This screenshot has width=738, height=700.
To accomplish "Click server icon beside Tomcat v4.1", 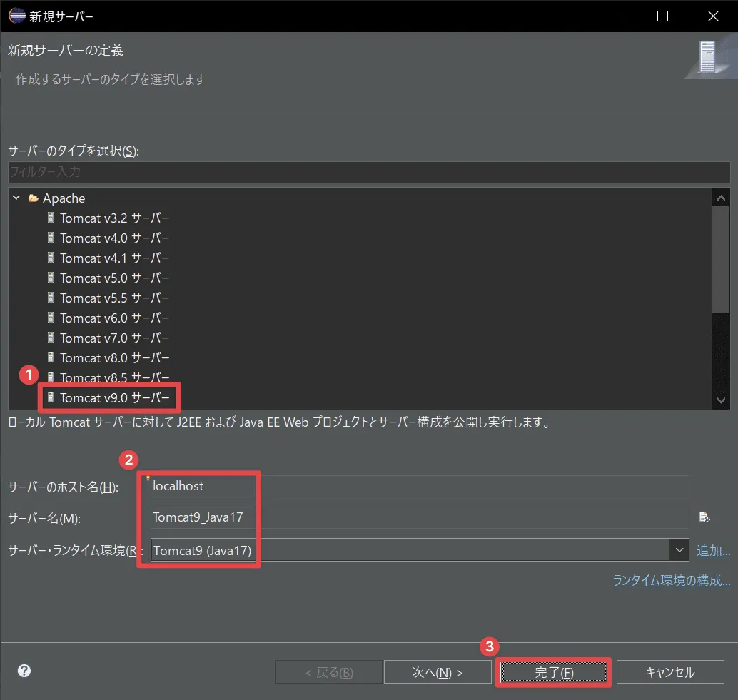I will coord(51,258).
